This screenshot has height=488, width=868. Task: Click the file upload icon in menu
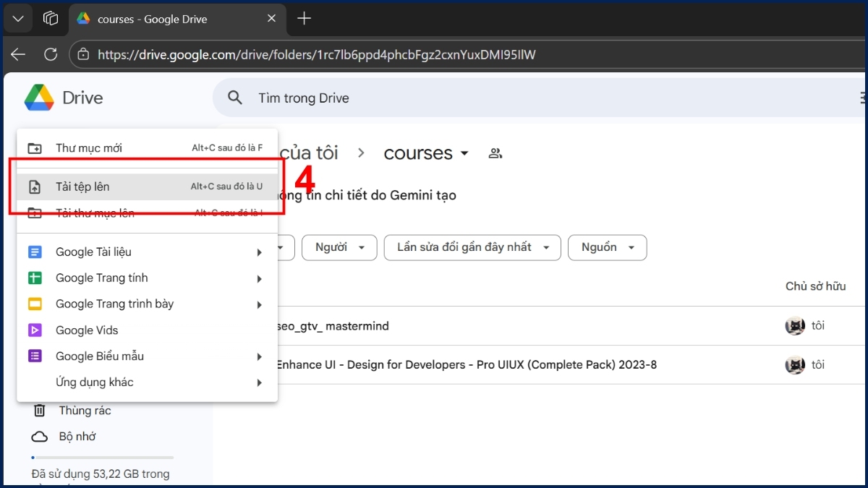click(x=35, y=187)
